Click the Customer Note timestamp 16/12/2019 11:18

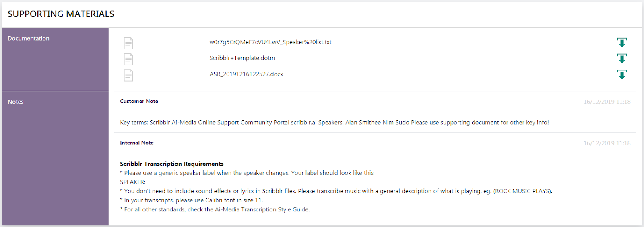click(x=607, y=102)
